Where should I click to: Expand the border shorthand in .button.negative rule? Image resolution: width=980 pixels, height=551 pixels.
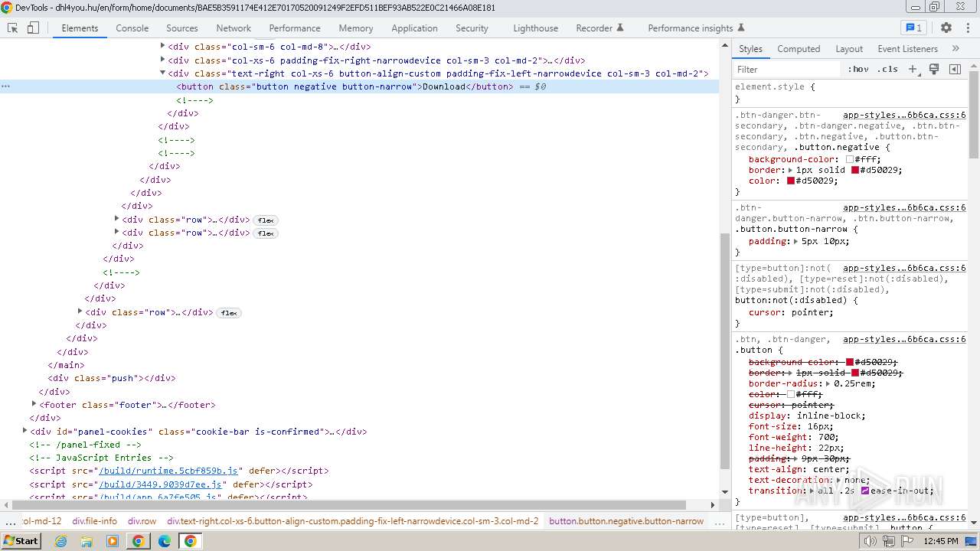790,170
